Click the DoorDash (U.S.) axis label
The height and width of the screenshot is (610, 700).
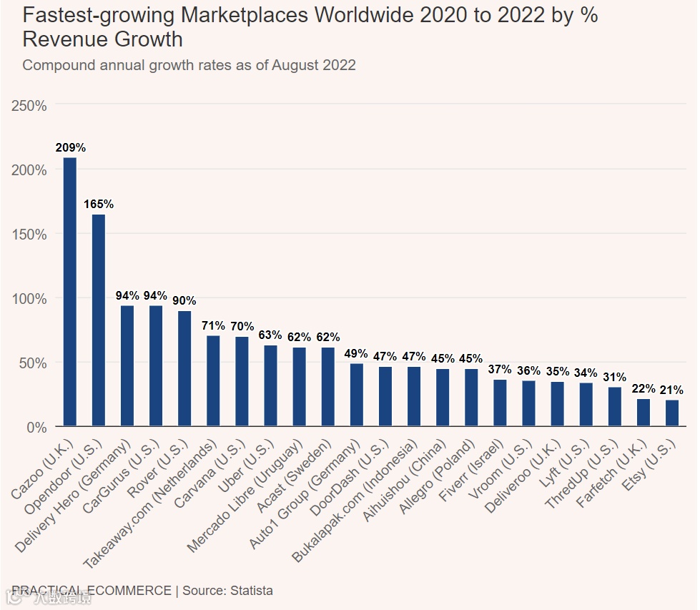(x=350, y=477)
